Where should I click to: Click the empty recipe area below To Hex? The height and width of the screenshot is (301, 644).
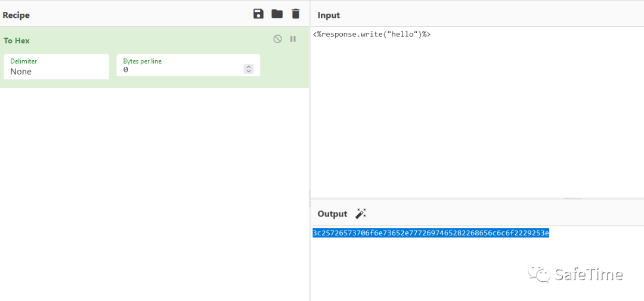(154, 191)
